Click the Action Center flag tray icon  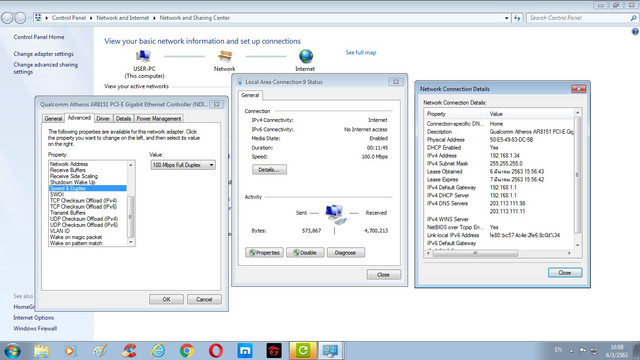[583, 351]
